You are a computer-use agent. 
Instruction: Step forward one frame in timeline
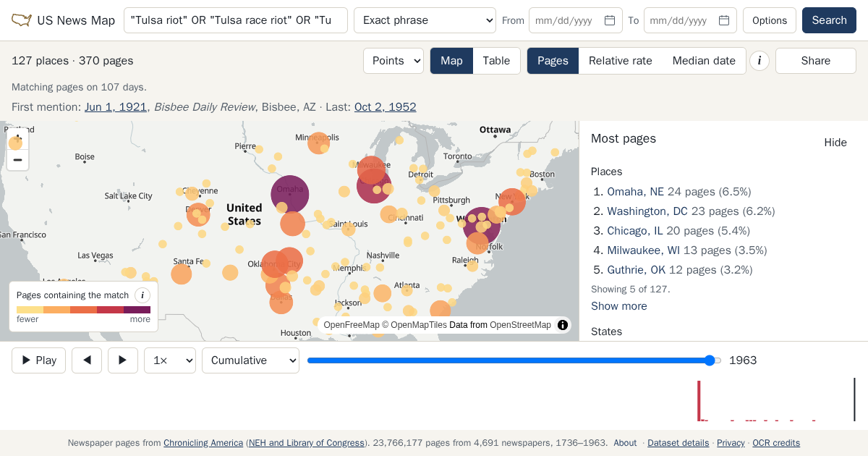[x=123, y=360]
